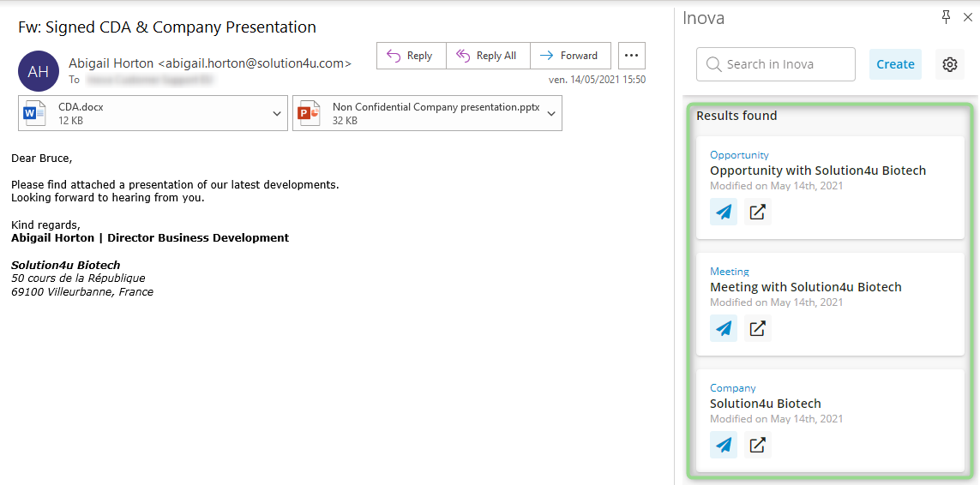This screenshot has height=485, width=980.
Task: Click the CDA.docx file name
Action: 81,107
